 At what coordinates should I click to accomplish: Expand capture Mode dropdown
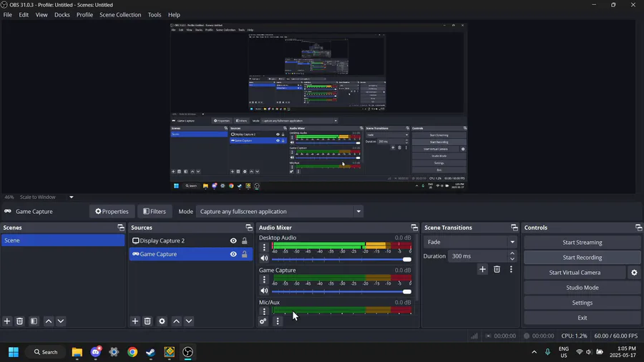(x=358, y=211)
